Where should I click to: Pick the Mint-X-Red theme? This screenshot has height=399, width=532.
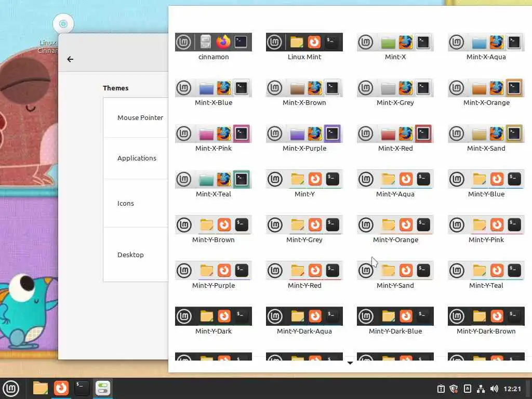pos(395,138)
